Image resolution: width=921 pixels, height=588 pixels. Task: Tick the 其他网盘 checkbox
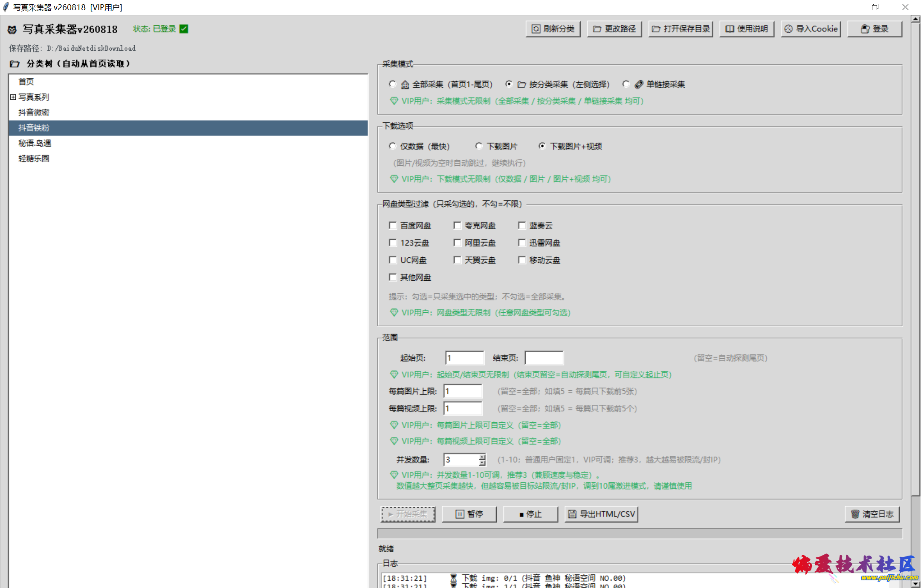[x=393, y=277]
